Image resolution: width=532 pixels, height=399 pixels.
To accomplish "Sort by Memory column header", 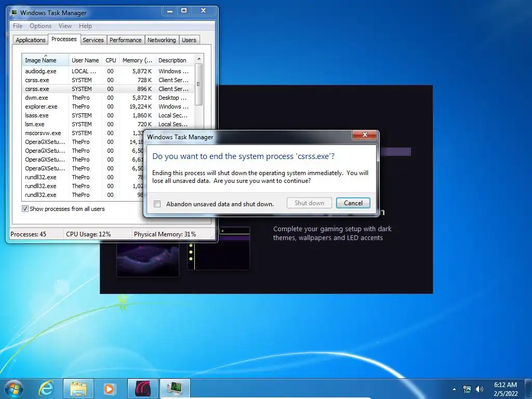I will tap(137, 60).
